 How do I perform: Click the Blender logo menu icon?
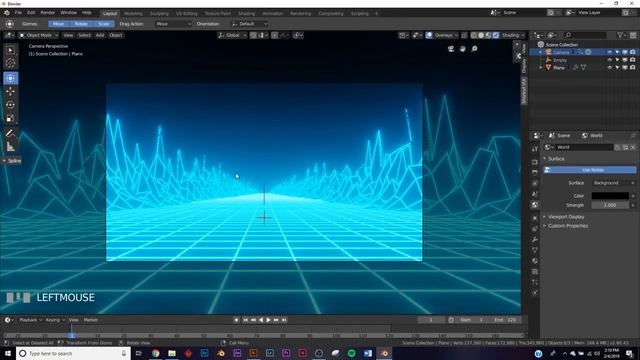click(7, 13)
